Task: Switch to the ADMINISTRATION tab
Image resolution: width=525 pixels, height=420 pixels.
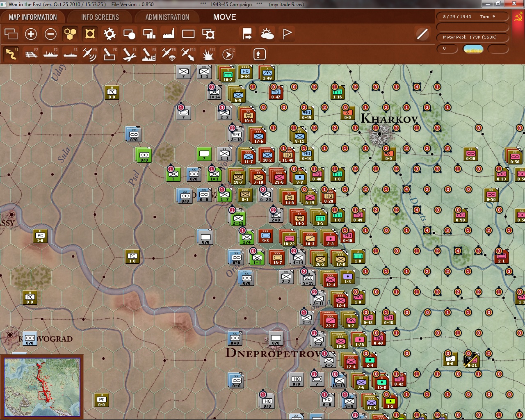Action: [167, 17]
